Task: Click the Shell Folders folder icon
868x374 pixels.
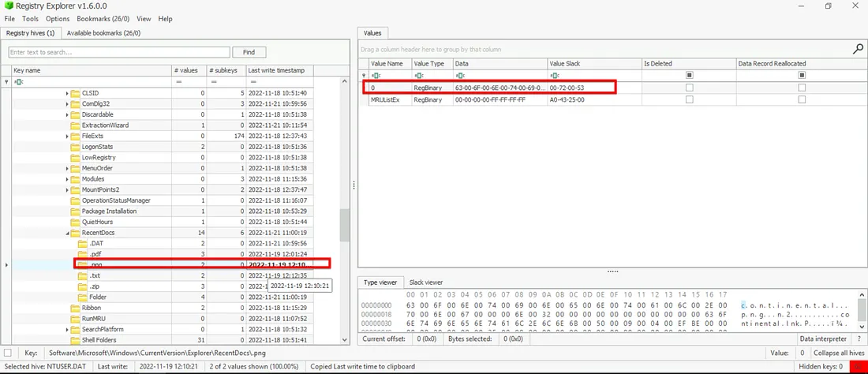Action: tap(76, 340)
